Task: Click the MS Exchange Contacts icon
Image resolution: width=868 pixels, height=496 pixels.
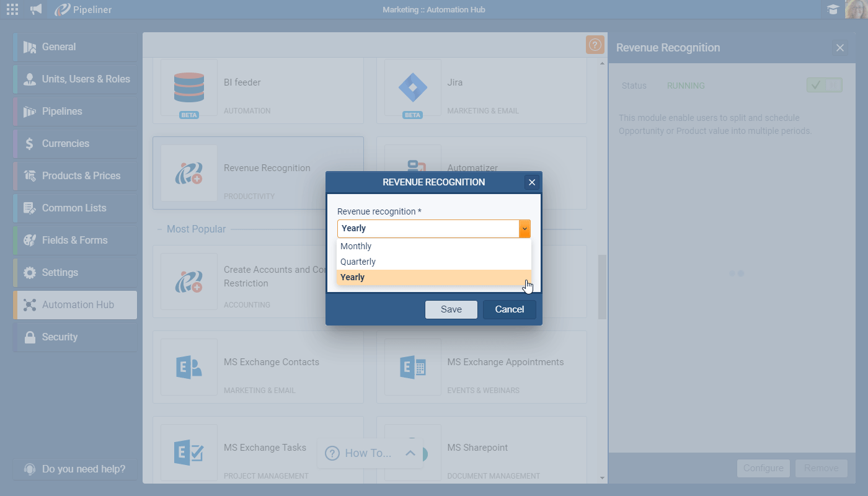Action: coord(189,367)
